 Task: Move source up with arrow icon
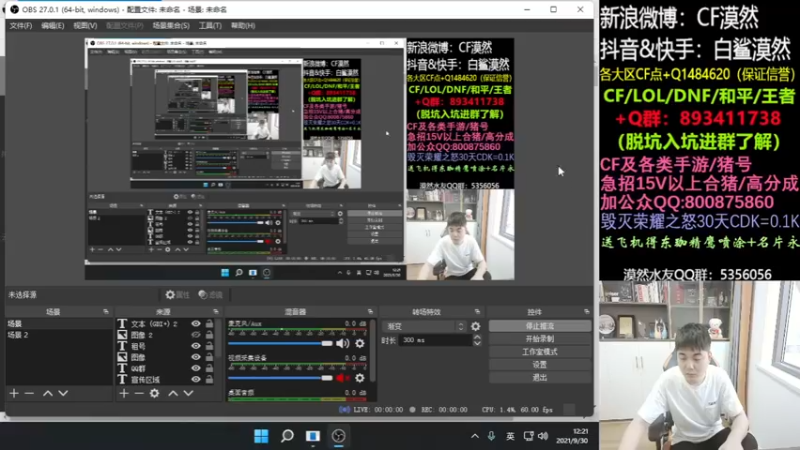(x=173, y=393)
